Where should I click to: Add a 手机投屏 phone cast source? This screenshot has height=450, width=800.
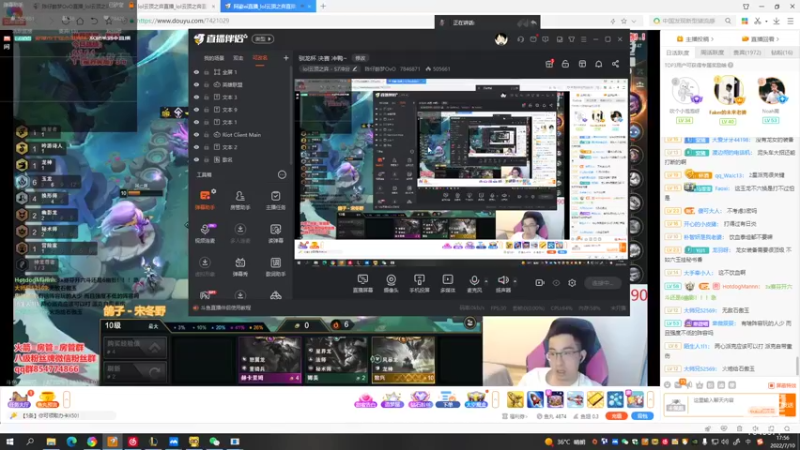[x=419, y=283]
